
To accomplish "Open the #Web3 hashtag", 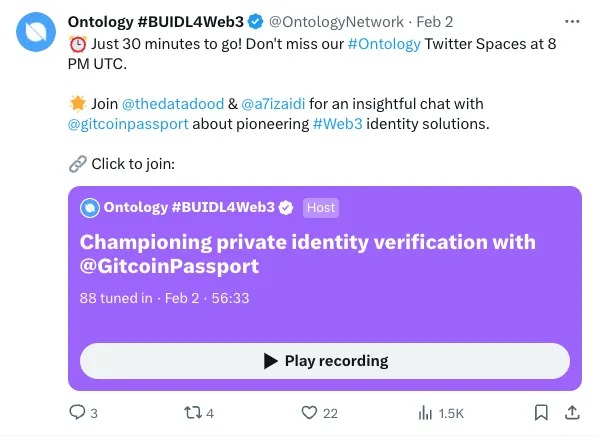I will coord(338,124).
